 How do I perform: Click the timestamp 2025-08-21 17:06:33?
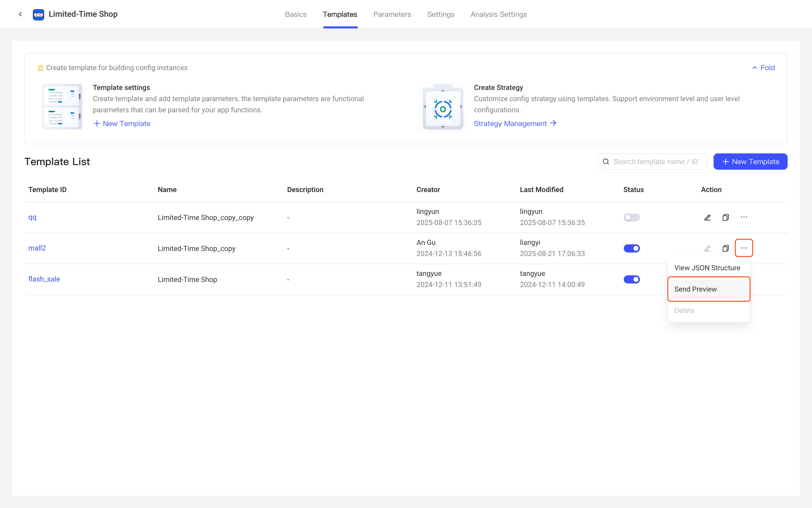pyautogui.click(x=552, y=254)
